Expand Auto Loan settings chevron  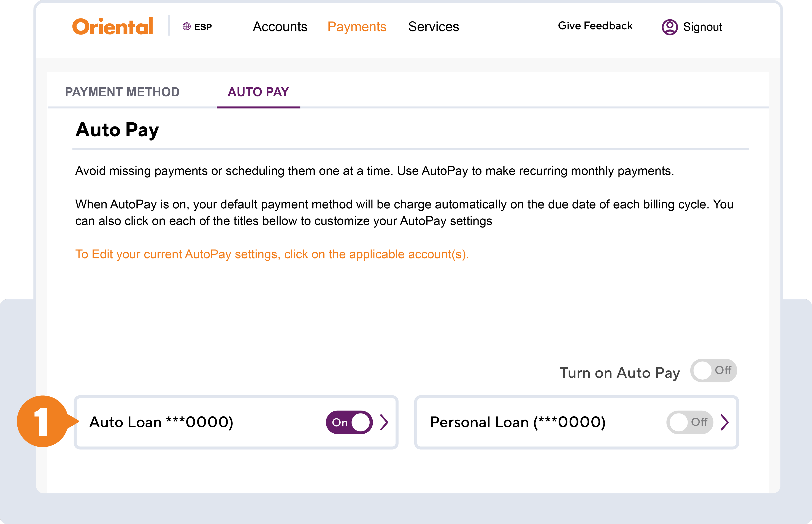tap(384, 422)
